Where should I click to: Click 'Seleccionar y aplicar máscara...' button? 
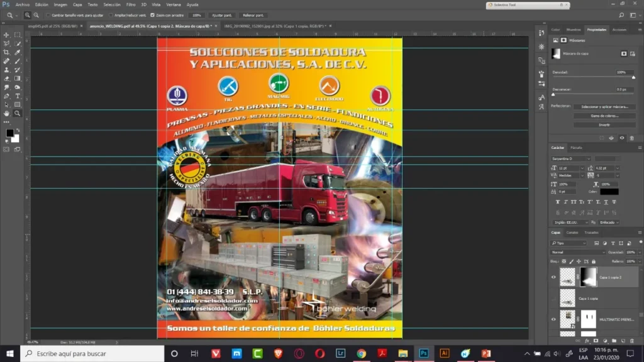(604, 107)
